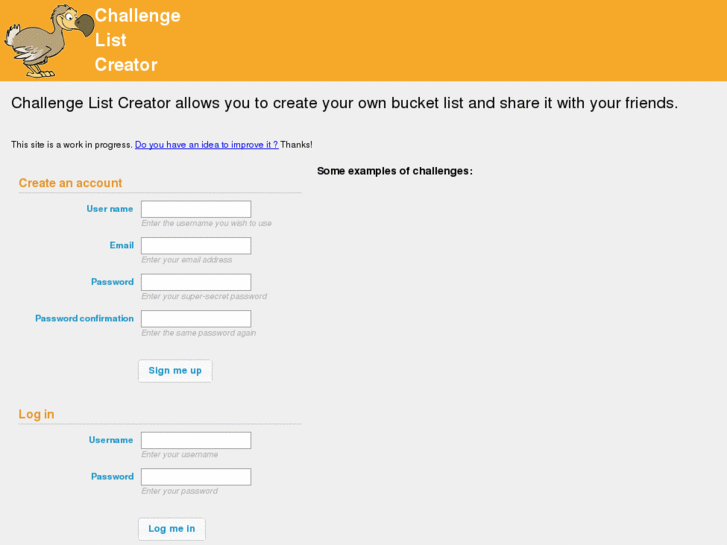Click the Password confirmation field

pyautogui.click(x=196, y=319)
